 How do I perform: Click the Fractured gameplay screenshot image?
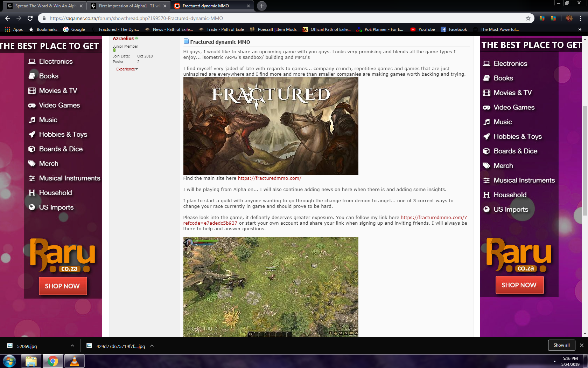pos(271,287)
